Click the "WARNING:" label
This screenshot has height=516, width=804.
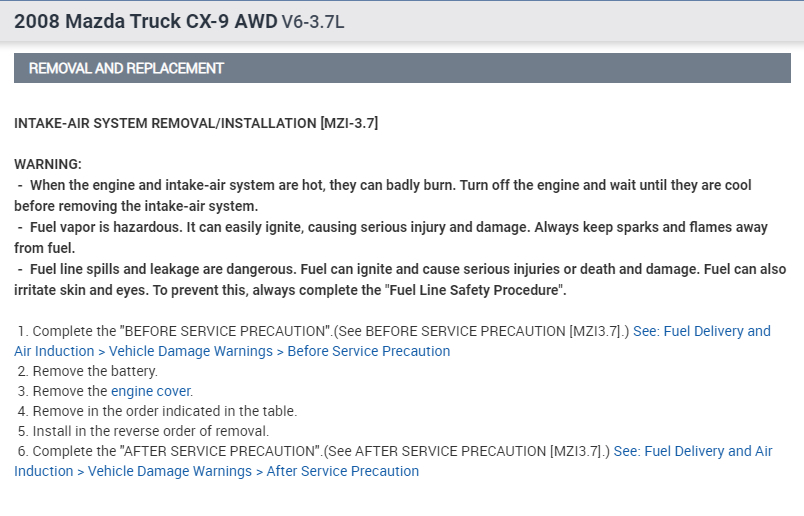tap(48, 163)
